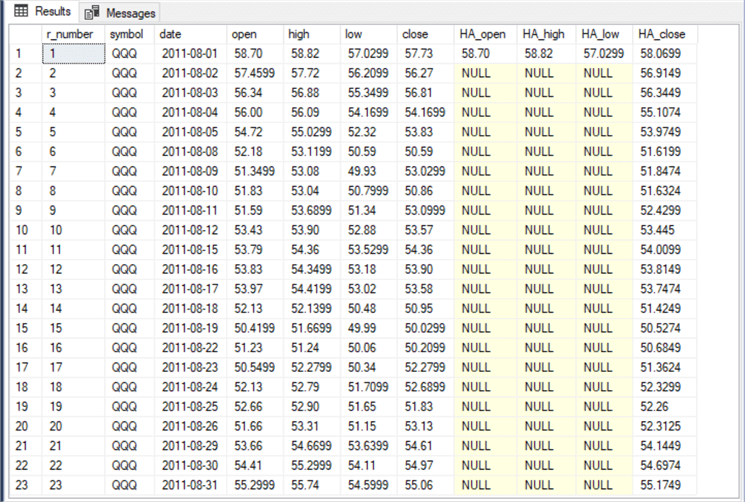Click high value 56.88

(312, 93)
